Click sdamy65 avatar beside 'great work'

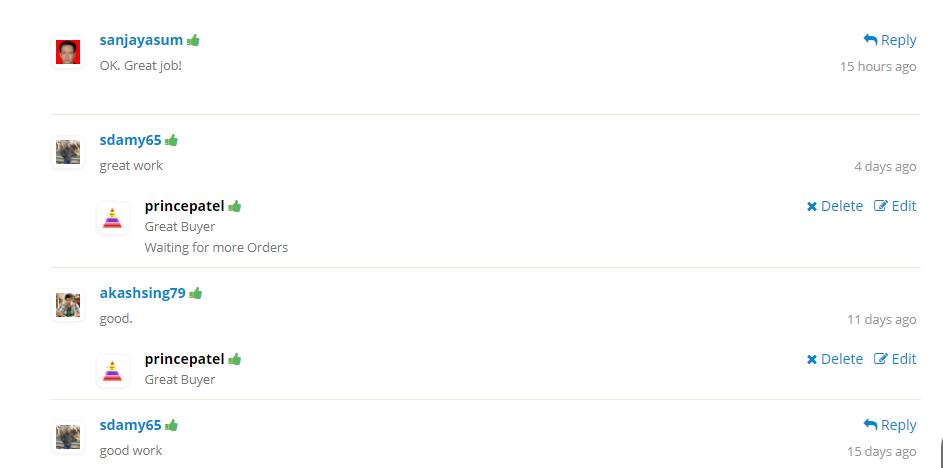pyautogui.click(x=68, y=152)
